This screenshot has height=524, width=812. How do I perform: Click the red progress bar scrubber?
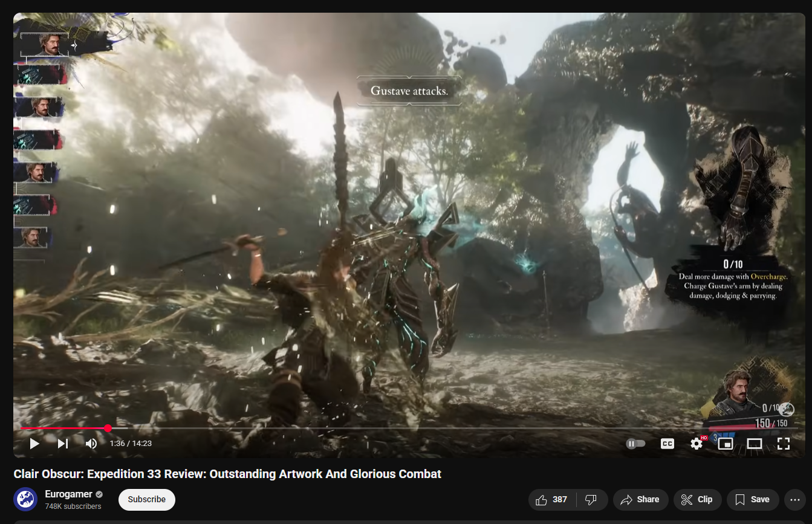pyautogui.click(x=108, y=428)
